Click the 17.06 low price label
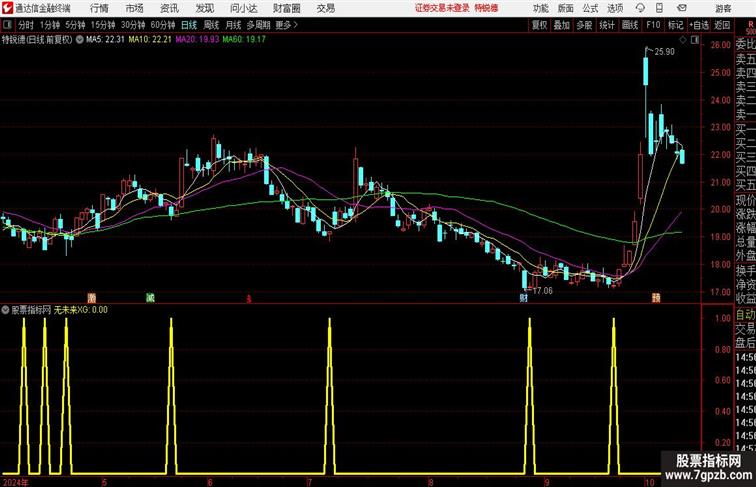 point(542,291)
